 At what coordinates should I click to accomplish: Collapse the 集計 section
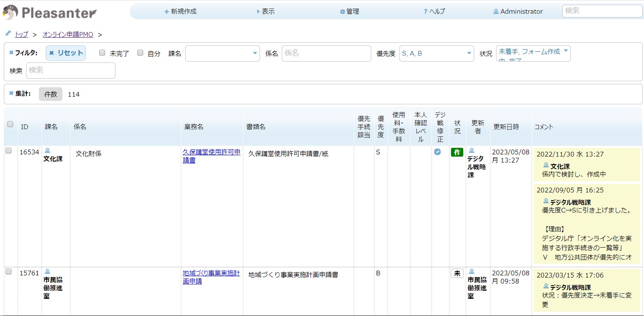pos(20,94)
